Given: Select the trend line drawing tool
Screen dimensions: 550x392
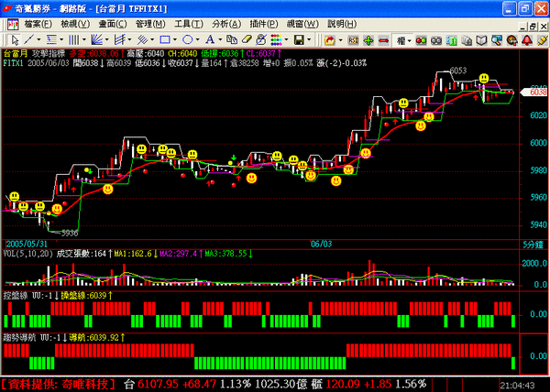Looking at the screenshot, I should coord(28,40).
